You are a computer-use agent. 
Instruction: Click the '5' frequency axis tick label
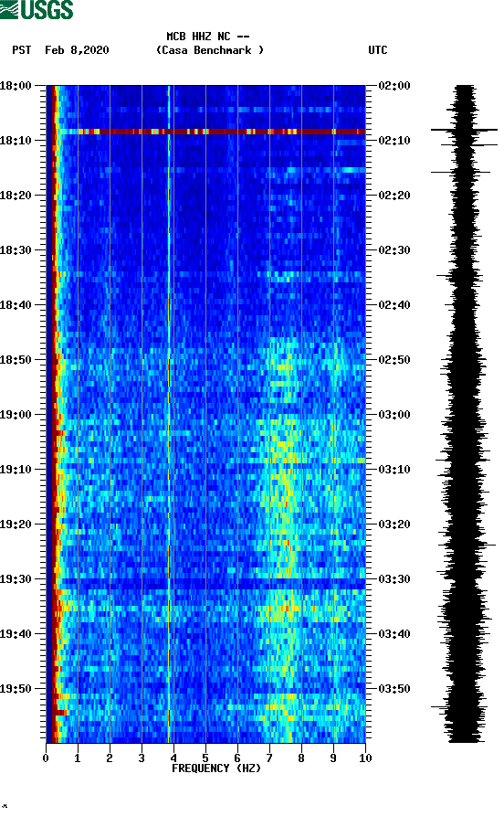click(205, 758)
